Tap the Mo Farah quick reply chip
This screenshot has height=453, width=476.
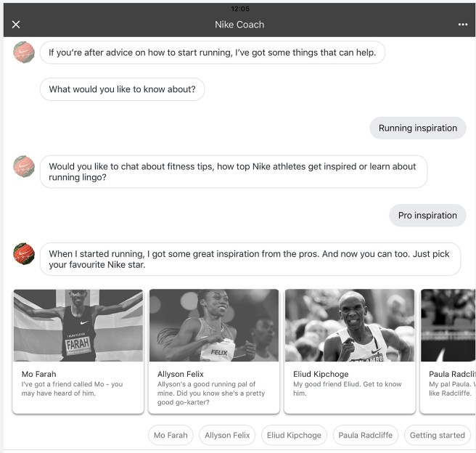171,436
